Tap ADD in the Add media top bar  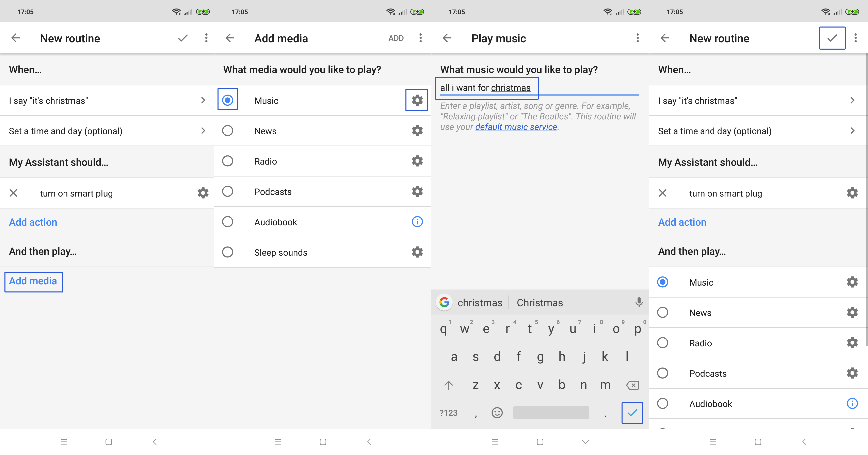click(x=396, y=38)
